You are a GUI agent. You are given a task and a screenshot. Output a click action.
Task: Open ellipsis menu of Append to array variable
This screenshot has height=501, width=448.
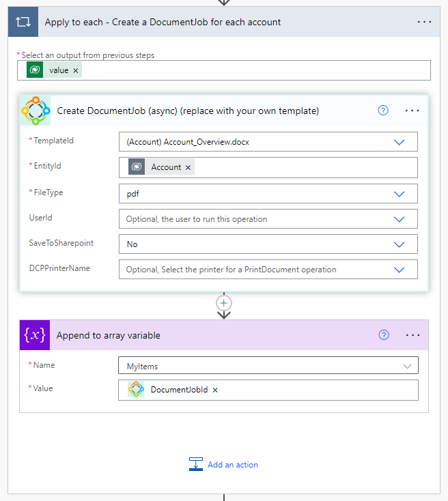pyautogui.click(x=412, y=335)
